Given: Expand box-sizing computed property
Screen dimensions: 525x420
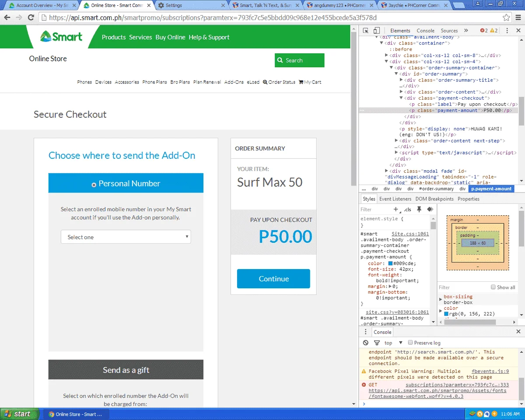Looking at the screenshot, I should tap(441, 299).
